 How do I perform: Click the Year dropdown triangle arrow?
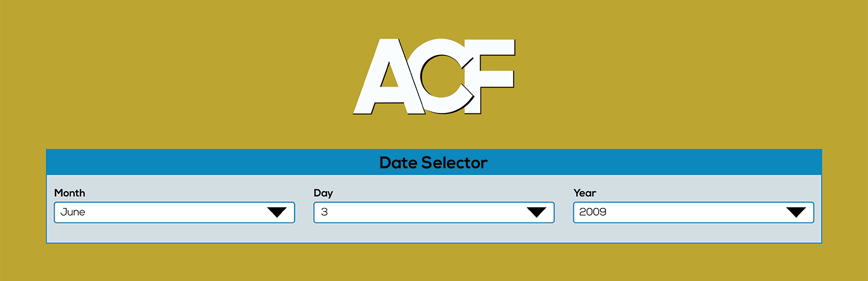coord(796,212)
